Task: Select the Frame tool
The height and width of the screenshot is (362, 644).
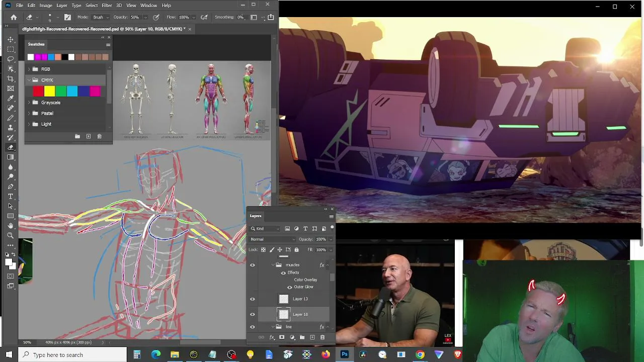Action: click(11, 88)
